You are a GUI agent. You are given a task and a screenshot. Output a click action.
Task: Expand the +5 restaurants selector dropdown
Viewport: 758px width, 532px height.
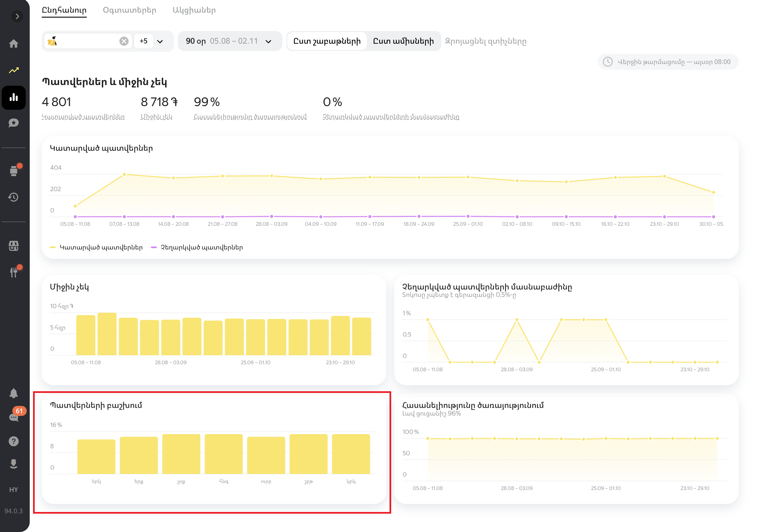tap(160, 41)
